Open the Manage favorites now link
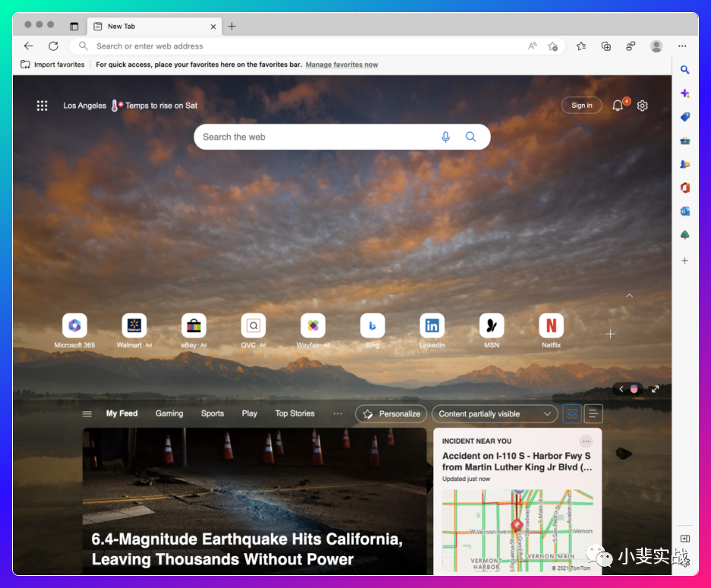 coord(342,64)
